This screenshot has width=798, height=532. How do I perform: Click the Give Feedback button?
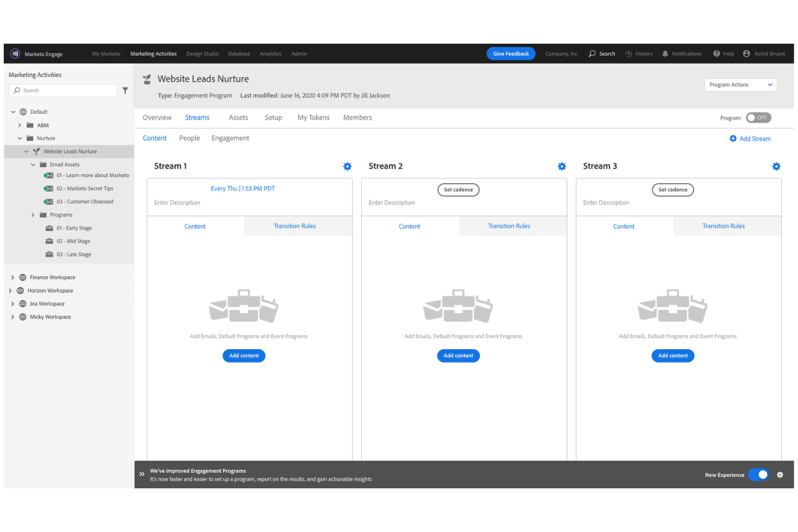tap(511, 53)
